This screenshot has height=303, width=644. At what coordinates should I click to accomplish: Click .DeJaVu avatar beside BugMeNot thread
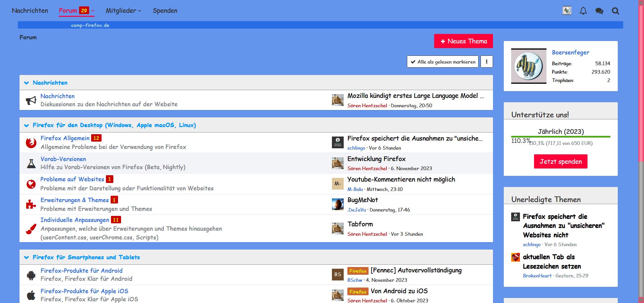(x=338, y=204)
